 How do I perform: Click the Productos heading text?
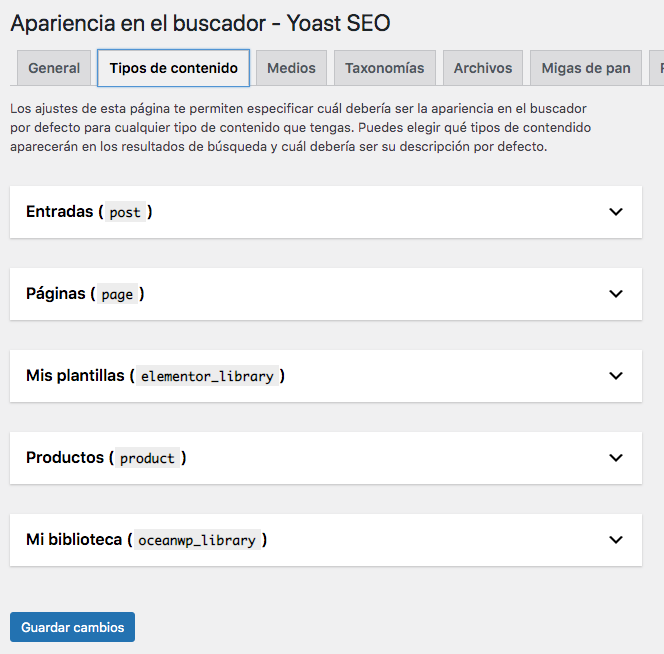pyautogui.click(x=65, y=457)
